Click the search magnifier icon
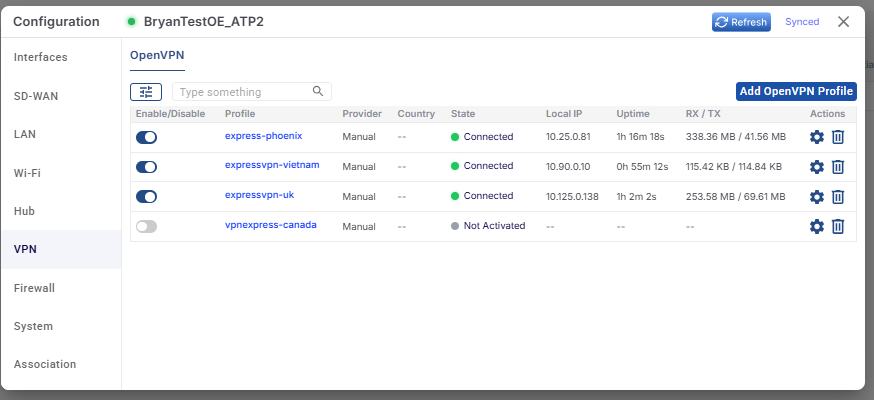The image size is (874, 400). [x=318, y=91]
